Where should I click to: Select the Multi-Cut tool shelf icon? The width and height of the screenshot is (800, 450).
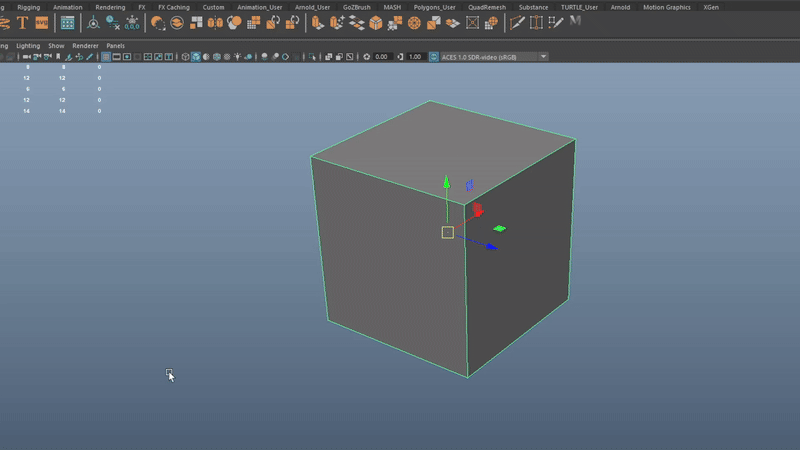click(x=517, y=23)
